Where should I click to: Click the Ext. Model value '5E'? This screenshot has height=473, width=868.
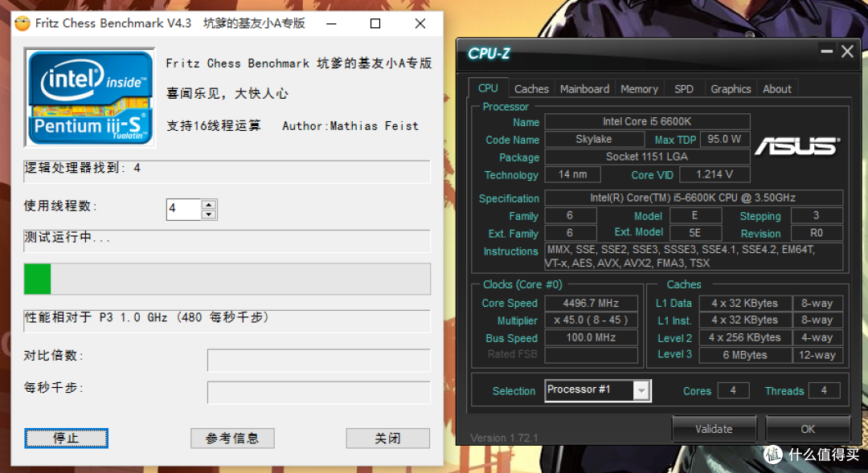click(695, 233)
